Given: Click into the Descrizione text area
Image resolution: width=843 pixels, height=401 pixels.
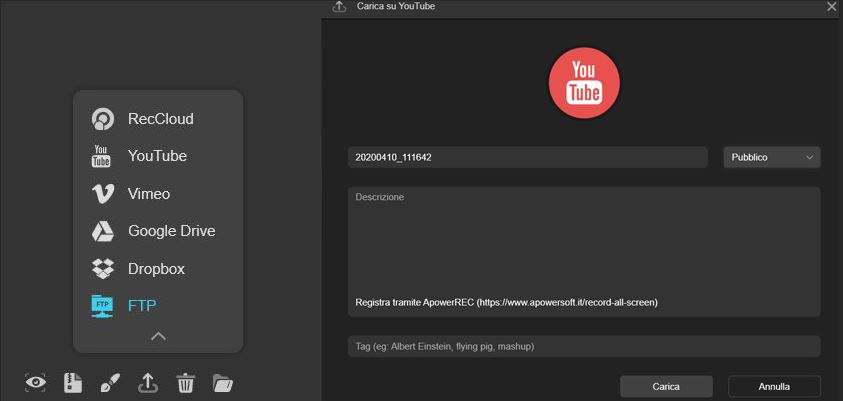Looking at the screenshot, I should pos(584,252).
